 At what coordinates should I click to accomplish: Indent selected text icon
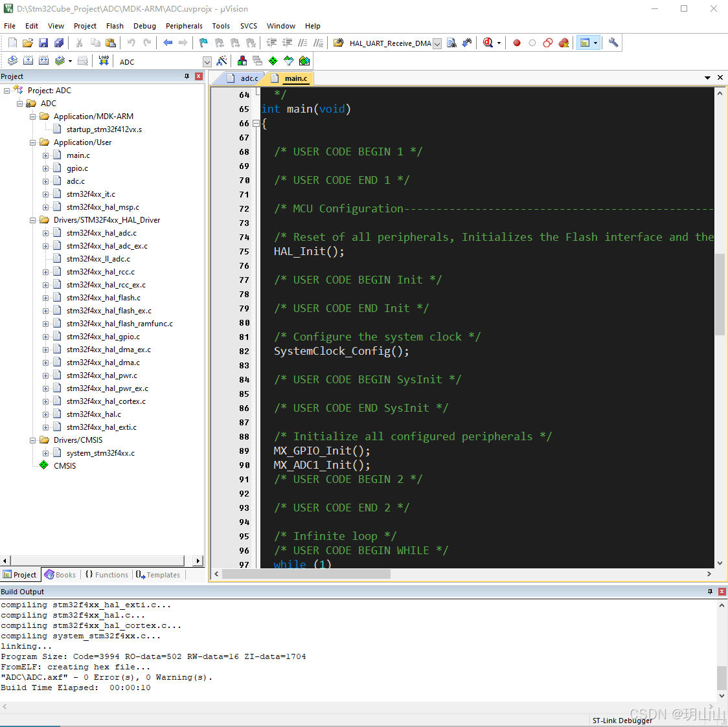point(271,43)
